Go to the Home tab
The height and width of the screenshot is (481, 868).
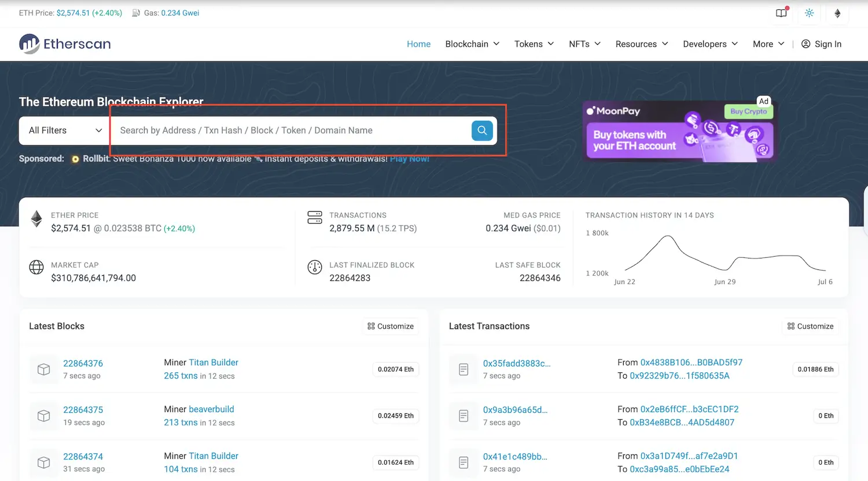(418, 44)
